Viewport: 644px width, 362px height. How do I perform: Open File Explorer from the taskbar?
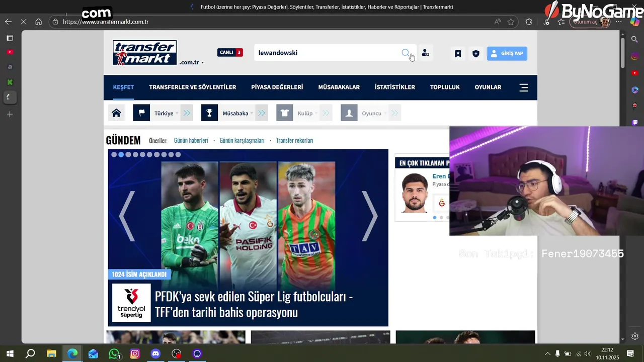click(x=51, y=354)
